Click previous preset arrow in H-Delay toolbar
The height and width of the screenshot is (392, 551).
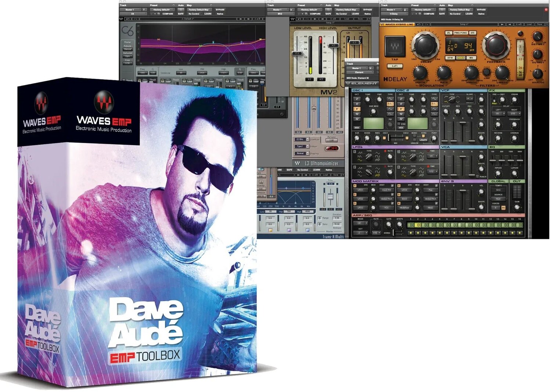click(502, 24)
